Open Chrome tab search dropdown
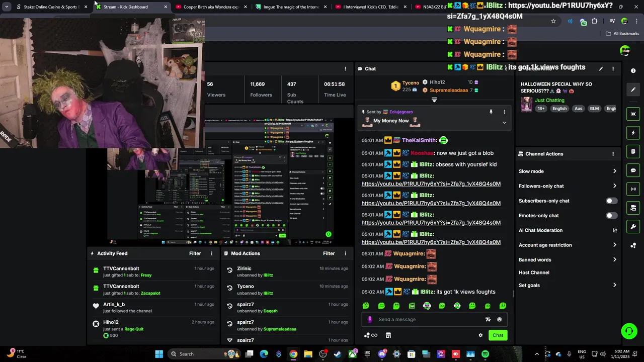Screen dimensions: 644x362 tap(7, 7)
